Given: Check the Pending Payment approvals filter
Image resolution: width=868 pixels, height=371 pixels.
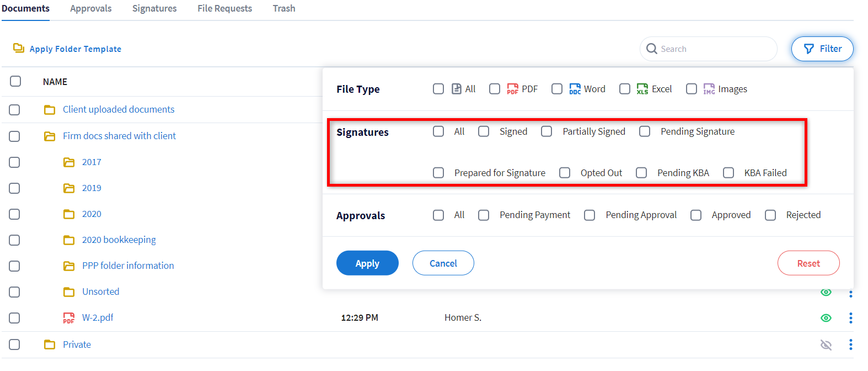Looking at the screenshot, I should (484, 215).
